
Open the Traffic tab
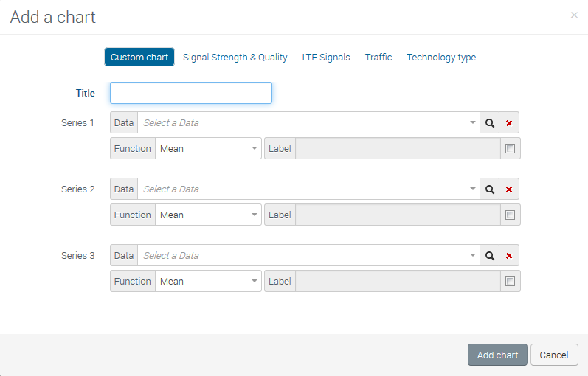(x=378, y=58)
